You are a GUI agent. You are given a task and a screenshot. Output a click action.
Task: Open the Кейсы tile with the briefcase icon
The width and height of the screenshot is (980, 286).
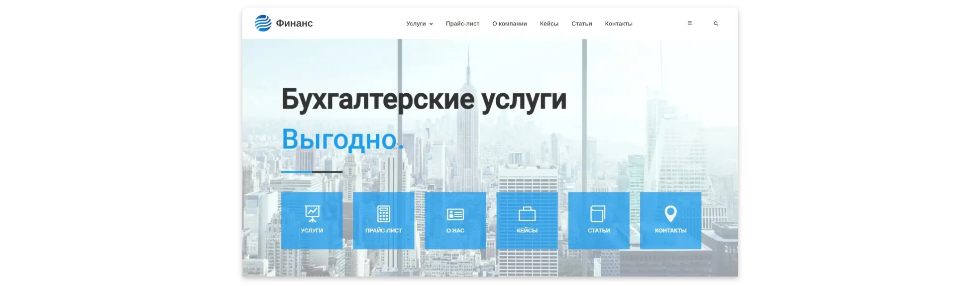(527, 221)
